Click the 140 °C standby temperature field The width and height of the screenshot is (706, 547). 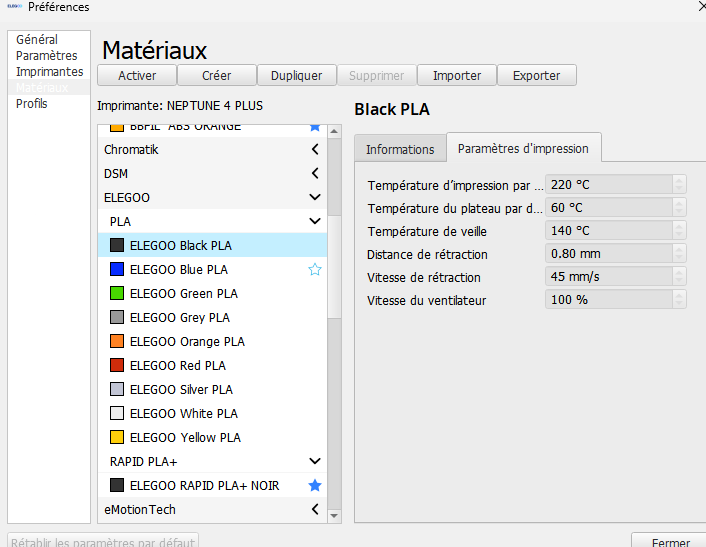pos(609,231)
